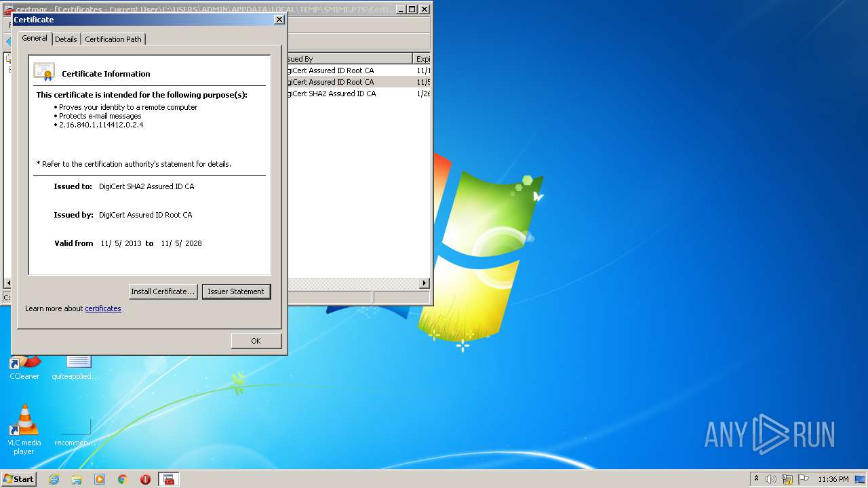This screenshot has height=488, width=868.
Task: Switch to the Details tab
Action: coord(66,39)
